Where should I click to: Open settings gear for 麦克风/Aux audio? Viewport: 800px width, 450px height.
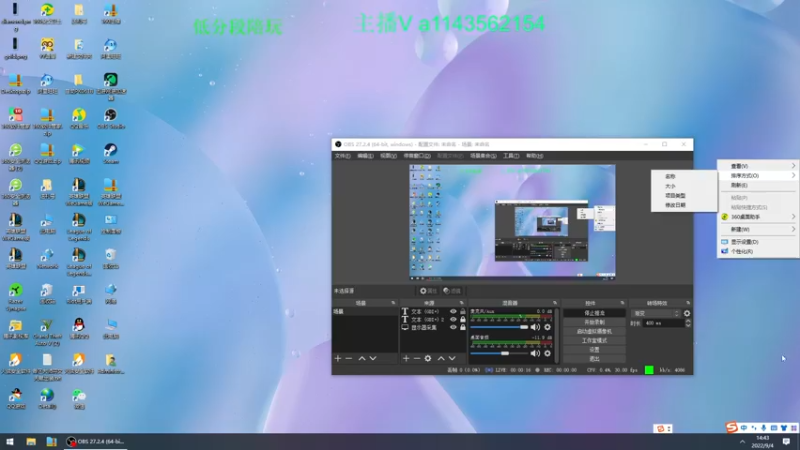(547, 327)
